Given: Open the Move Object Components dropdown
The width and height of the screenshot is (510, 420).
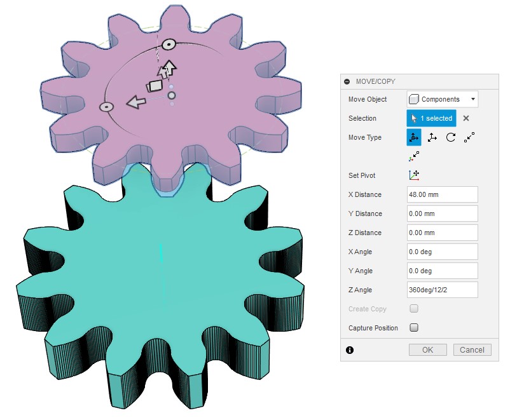Looking at the screenshot, I should (443, 99).
